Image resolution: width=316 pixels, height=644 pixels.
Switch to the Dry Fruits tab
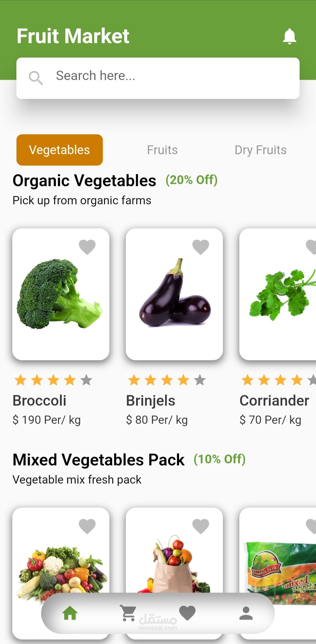coord(260,150)
